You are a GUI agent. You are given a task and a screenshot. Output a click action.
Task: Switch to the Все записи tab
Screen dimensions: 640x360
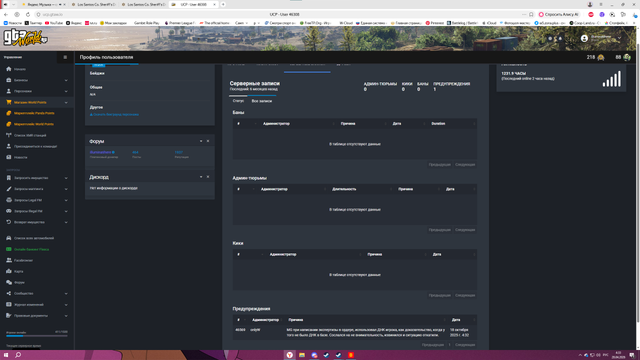pyautogui.click(x=262, y=101)
